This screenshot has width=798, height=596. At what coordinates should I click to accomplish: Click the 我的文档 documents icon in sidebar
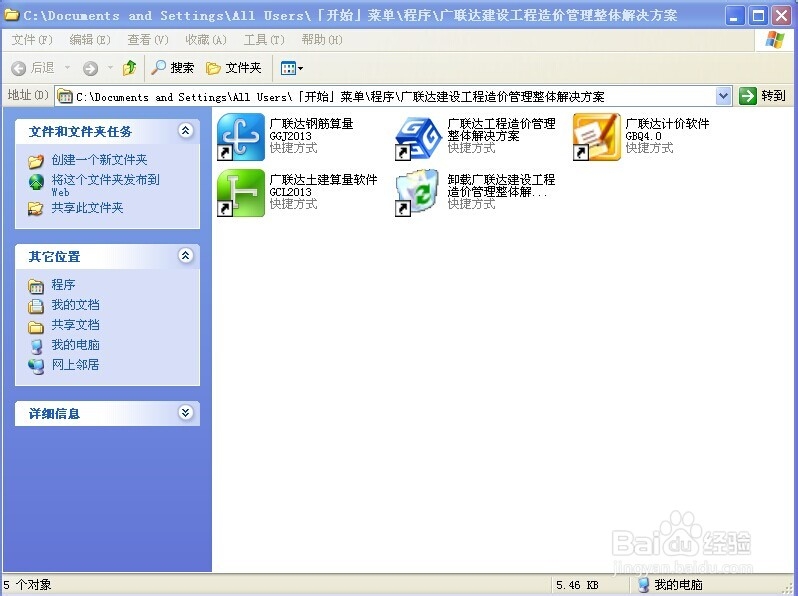(x=36, y=306)
